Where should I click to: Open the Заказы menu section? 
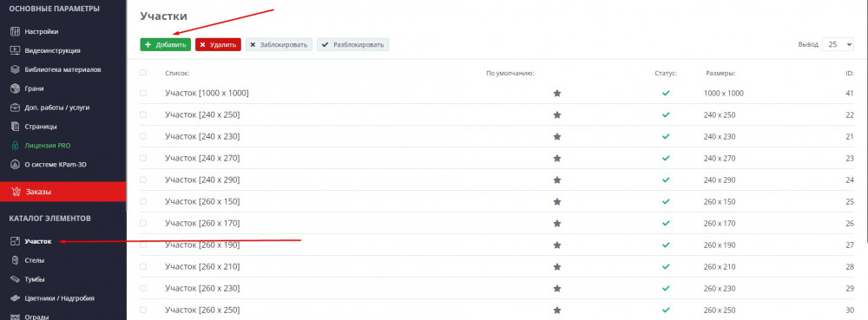(63, 192)
